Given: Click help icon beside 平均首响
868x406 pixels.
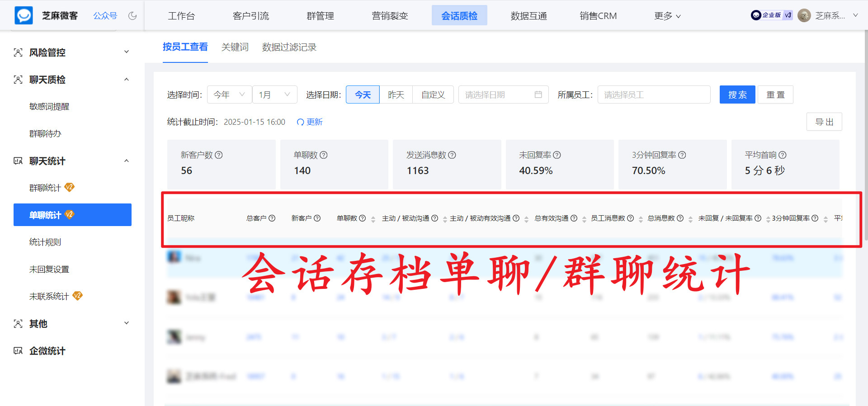Looking at the screenshot, I should pos(783,155).
